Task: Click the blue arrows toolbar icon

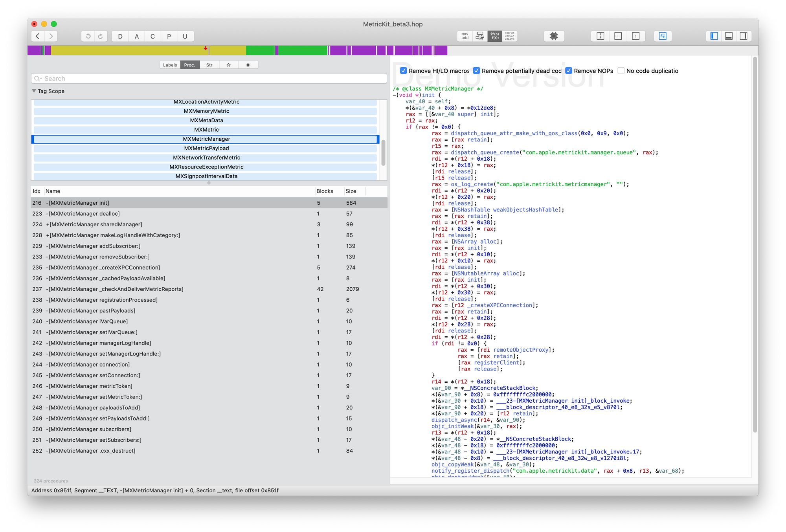Action: click(x=663, y=36)
